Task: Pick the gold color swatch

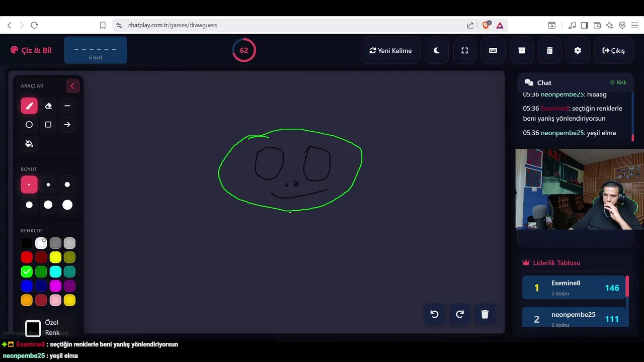Action: coord(69,300)
